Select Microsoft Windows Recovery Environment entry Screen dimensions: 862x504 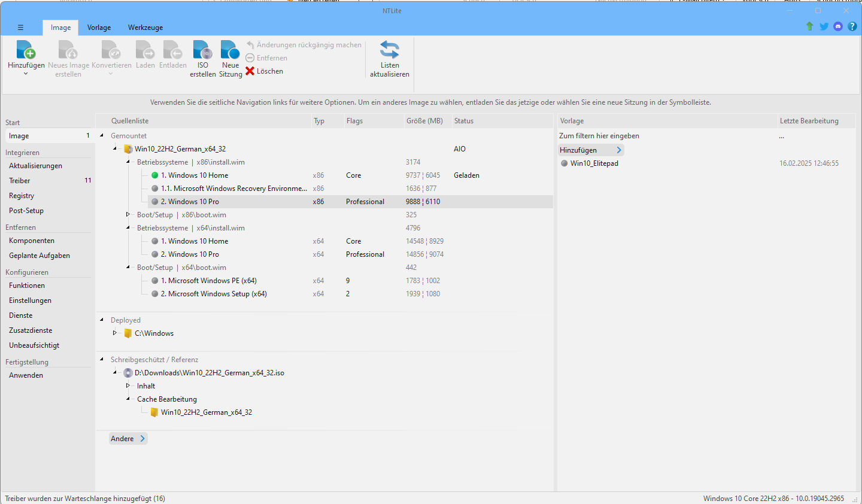233,189
